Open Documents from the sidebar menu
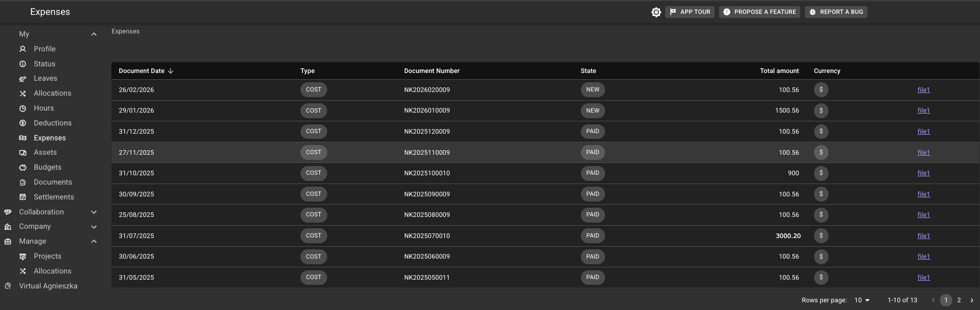This screenshot has width=980, height=310. pyautogui.click(x=52, y=182)
